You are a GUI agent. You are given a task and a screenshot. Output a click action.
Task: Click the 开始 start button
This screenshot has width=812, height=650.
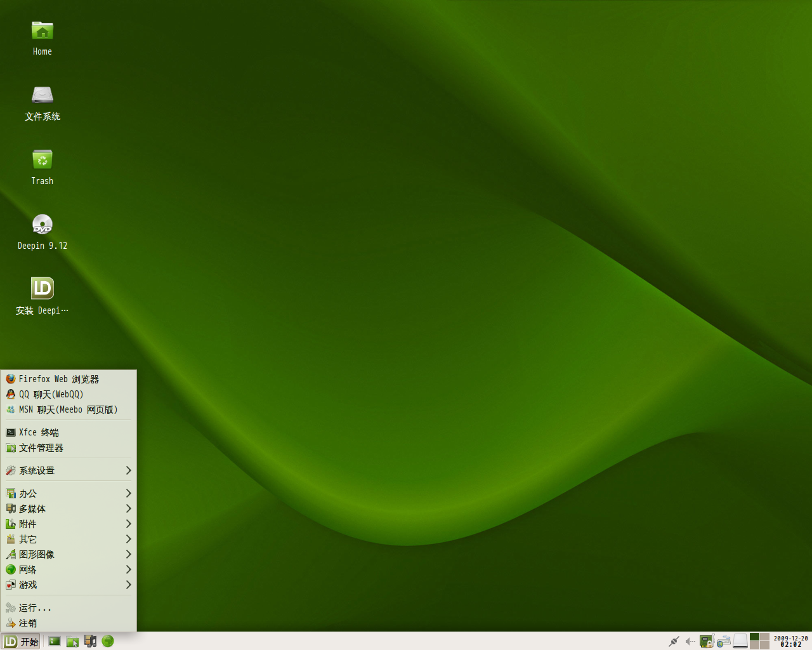[21, 641]
